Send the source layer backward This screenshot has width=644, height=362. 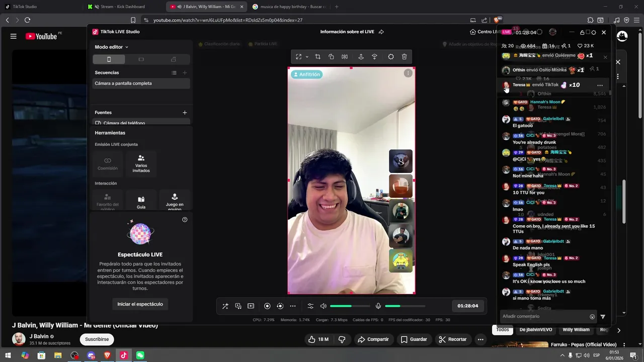[374, 57]
